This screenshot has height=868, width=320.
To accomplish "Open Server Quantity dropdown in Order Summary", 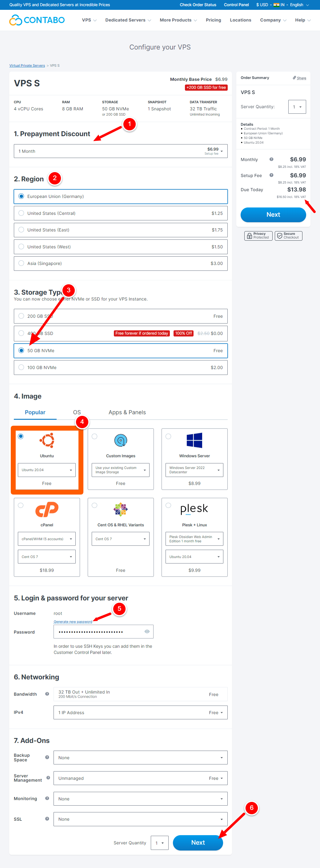I will [x=297, y=107].
